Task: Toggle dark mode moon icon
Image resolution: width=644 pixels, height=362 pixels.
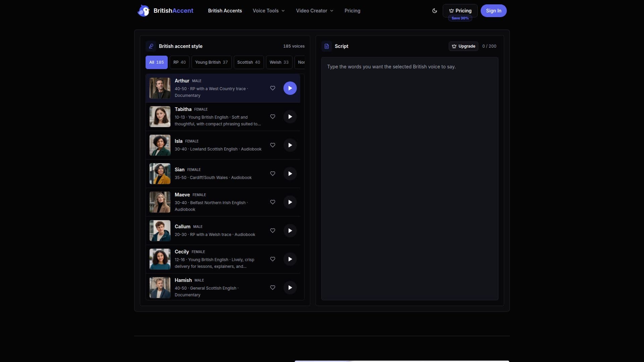Action: point(435,11)
